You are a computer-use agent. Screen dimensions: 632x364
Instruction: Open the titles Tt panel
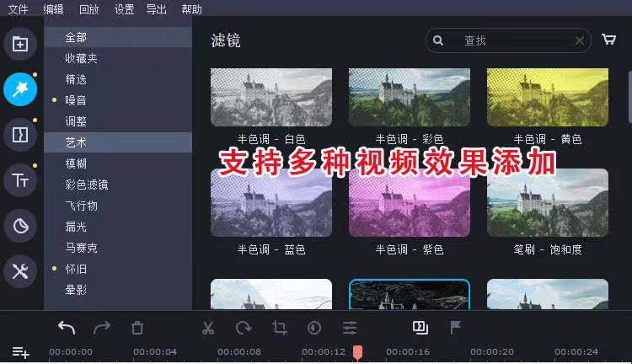click(20, 179)
